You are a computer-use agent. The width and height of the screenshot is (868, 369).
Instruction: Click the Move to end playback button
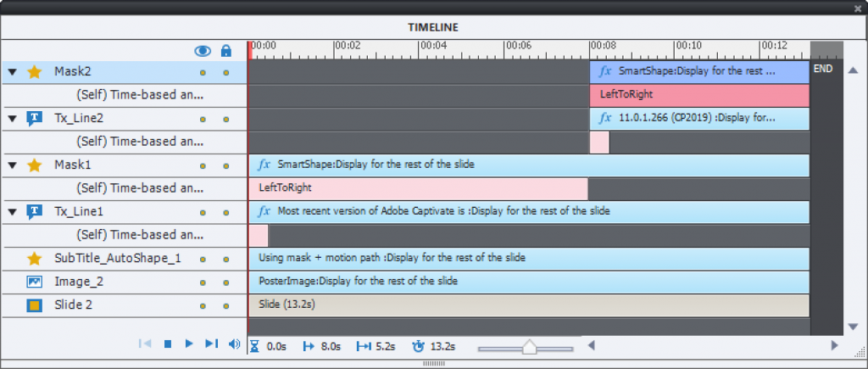211,344
